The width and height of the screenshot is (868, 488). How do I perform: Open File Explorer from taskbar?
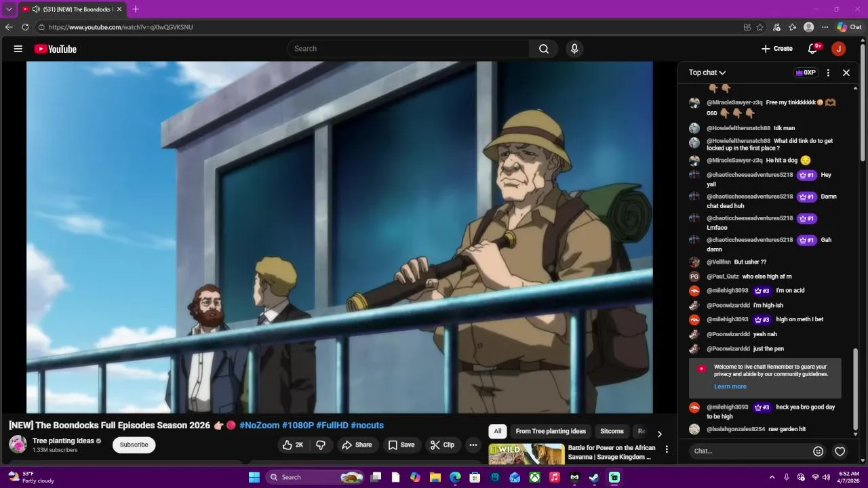tap(435, 478)
